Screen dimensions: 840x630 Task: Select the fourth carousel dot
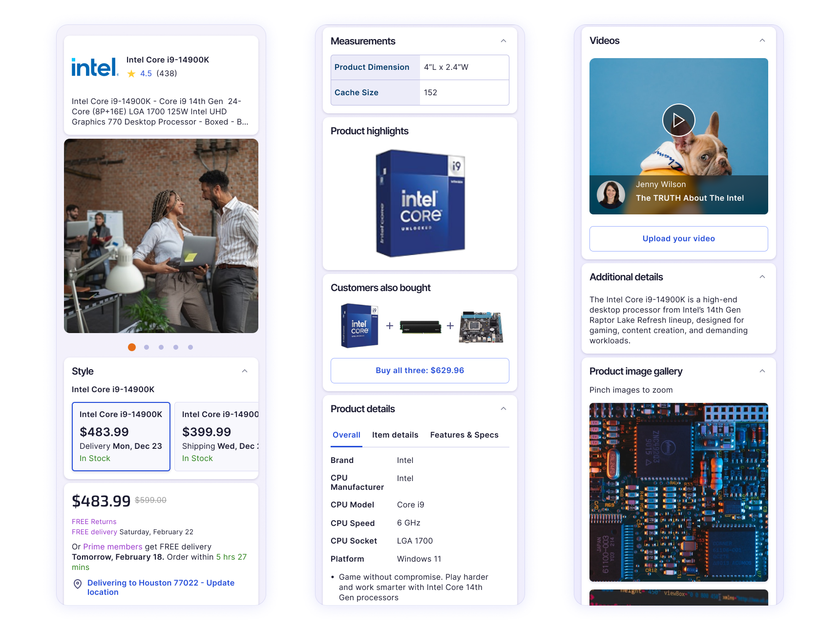click(176, 347)
